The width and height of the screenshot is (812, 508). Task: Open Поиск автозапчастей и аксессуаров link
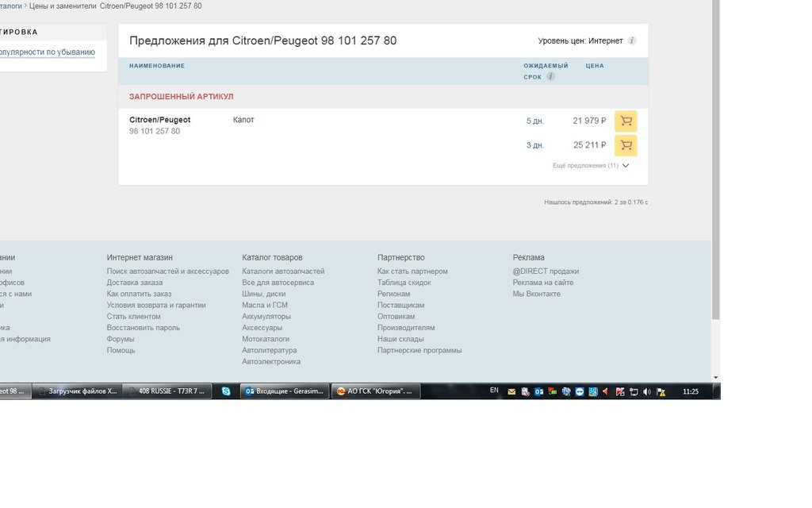(168, 271)
